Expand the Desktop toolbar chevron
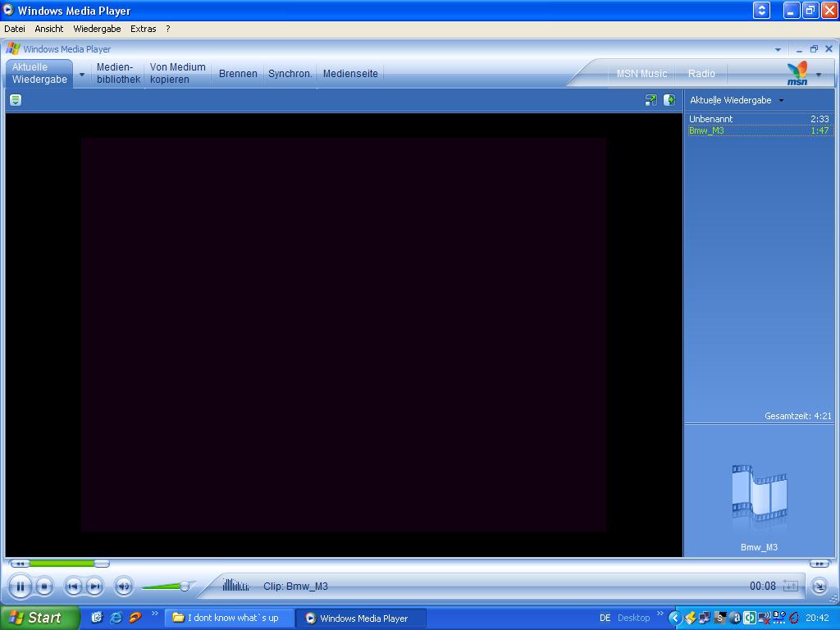 pyautogui.click(x=660, y=614)
